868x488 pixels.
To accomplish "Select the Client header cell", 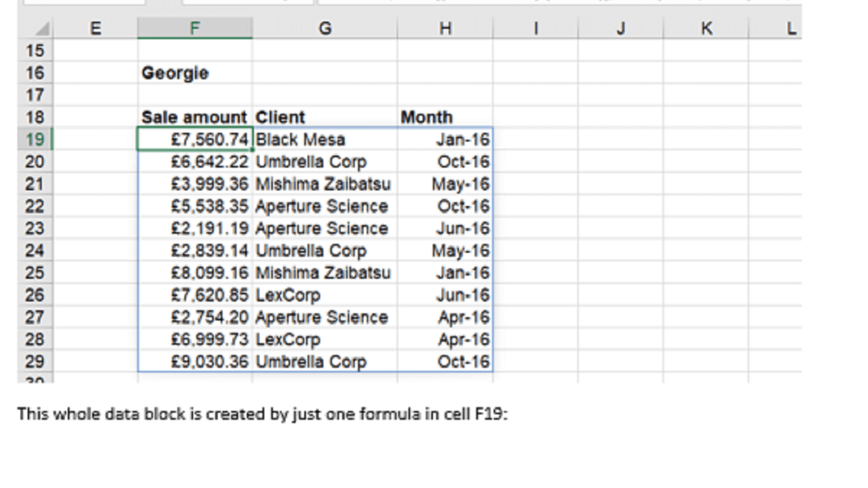I will [x=280, y=117].
